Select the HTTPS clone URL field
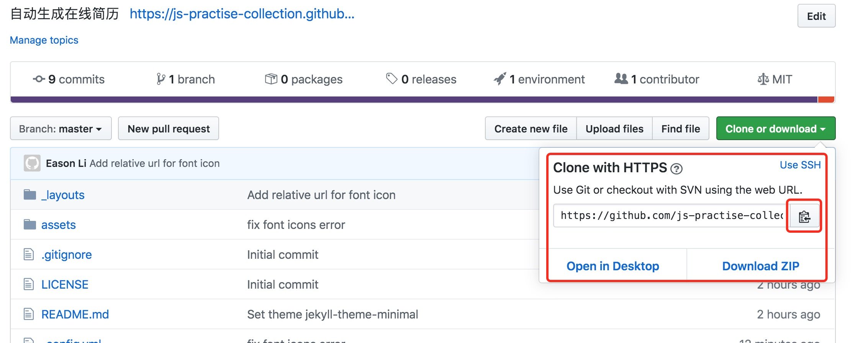The height and width of the screenshot is (343, 868). [x=671, y=216]
